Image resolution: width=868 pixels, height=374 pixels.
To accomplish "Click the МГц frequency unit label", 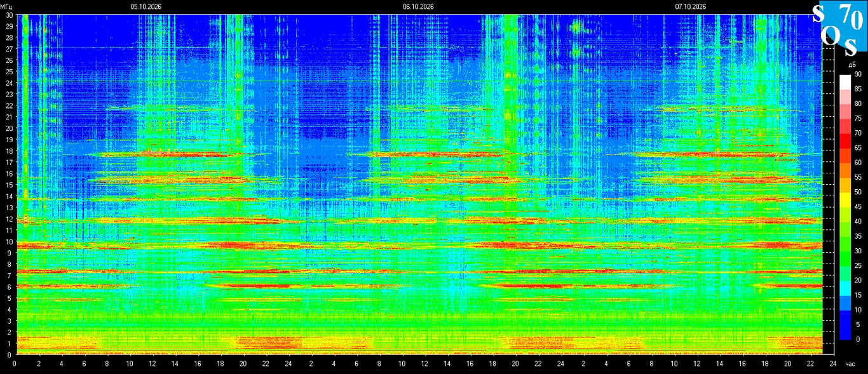I will 7,6.
